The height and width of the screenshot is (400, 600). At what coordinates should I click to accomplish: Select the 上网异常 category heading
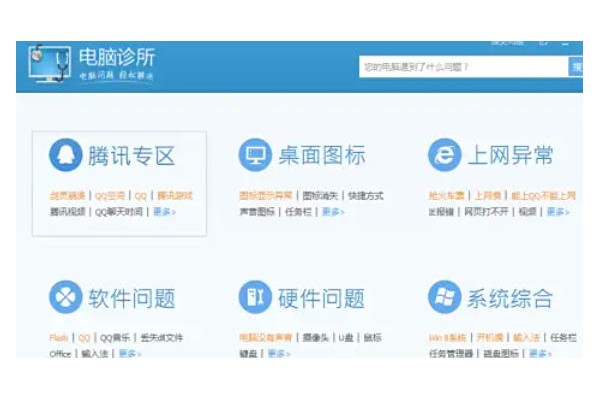[x=511, y=156]
